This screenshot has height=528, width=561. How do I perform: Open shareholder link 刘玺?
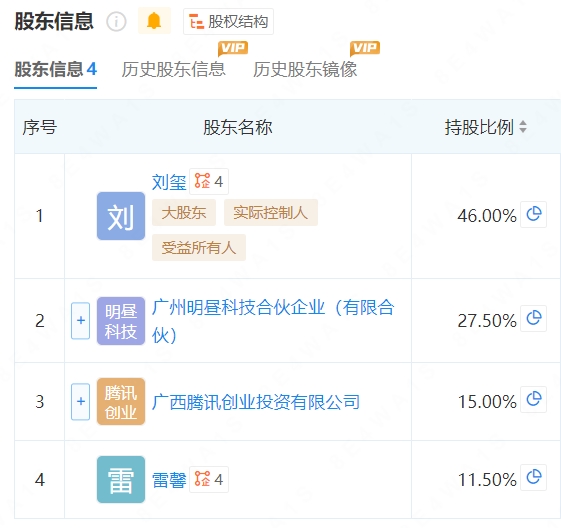click(x=169, y=182)
